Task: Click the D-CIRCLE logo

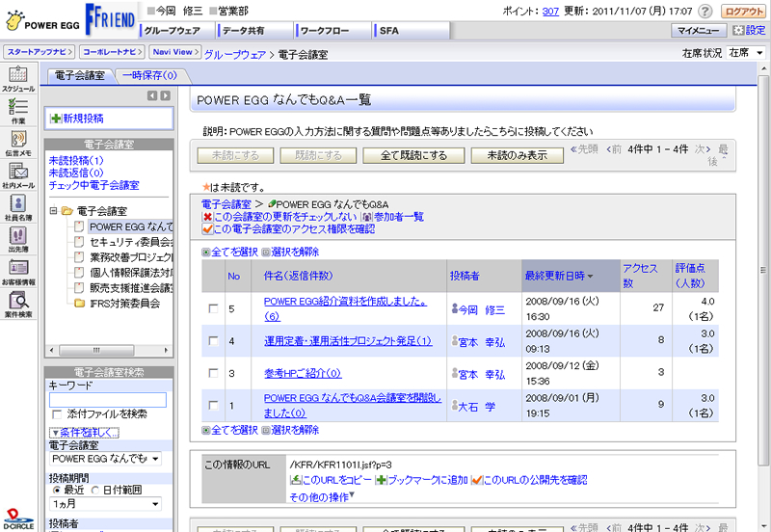Action: [18, 519]
